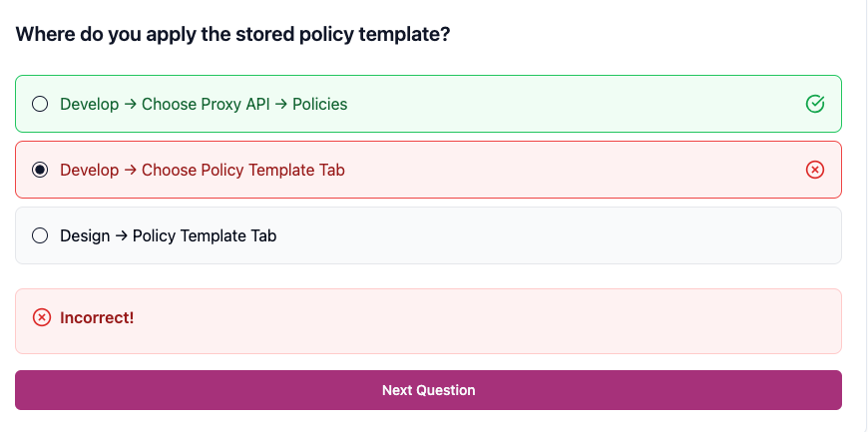The image size is (868, 432).
Task: Click the "Design → Policy Template Tab" label text
Action: (x=168, y=235)
